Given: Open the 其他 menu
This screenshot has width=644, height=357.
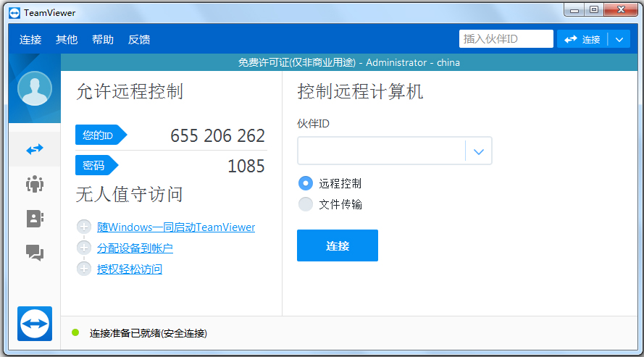Looking at the screenshot, I should coord(67,39).
